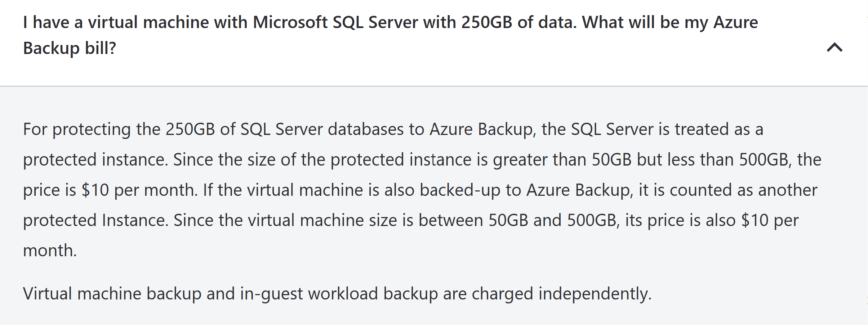Collapse the FAQ answer with the chevron
The image size is (868, 325).
click(x=834, y=48)
